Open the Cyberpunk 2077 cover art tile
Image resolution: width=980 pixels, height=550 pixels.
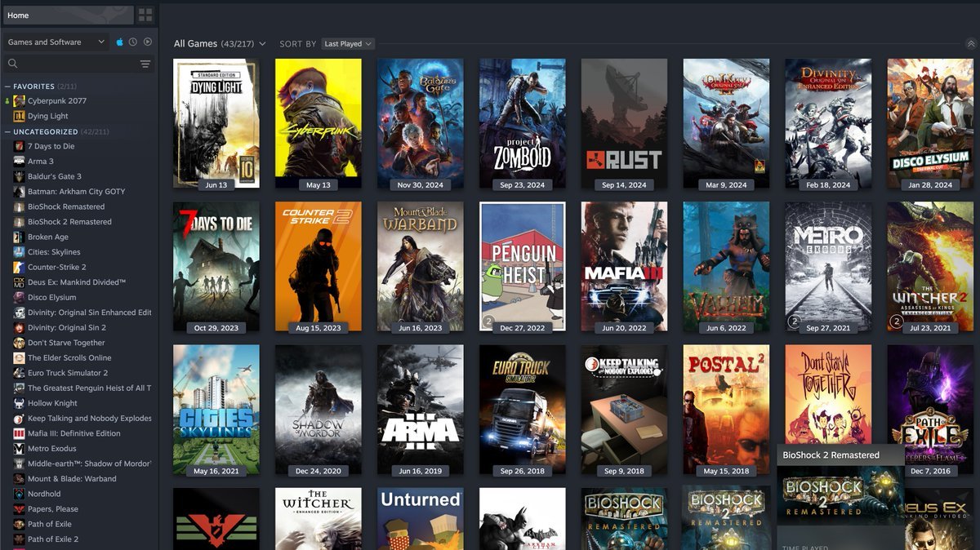coord(318,123)
